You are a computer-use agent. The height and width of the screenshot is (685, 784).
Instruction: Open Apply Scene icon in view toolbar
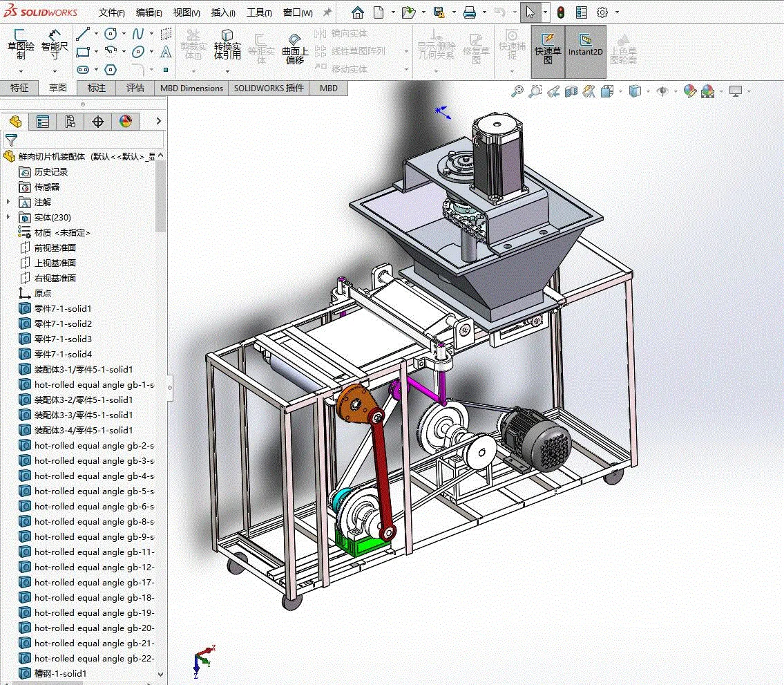[707, 91]
